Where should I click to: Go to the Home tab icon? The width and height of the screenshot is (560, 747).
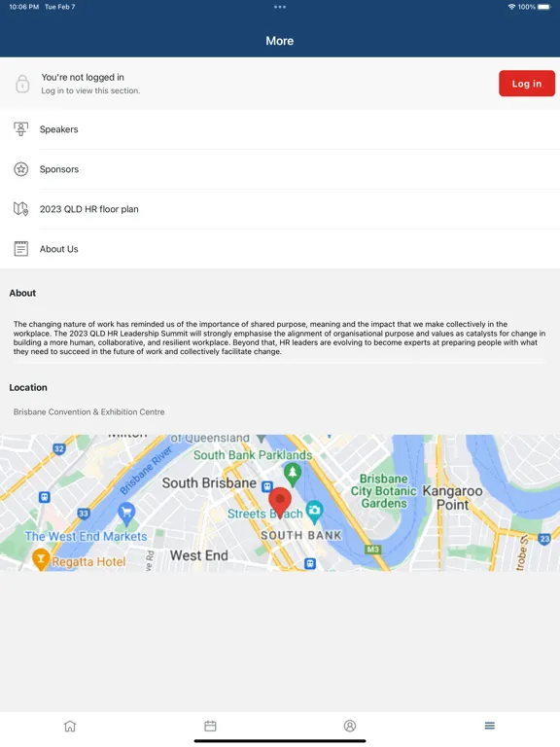pyautogui.click(x=70, y=726)
